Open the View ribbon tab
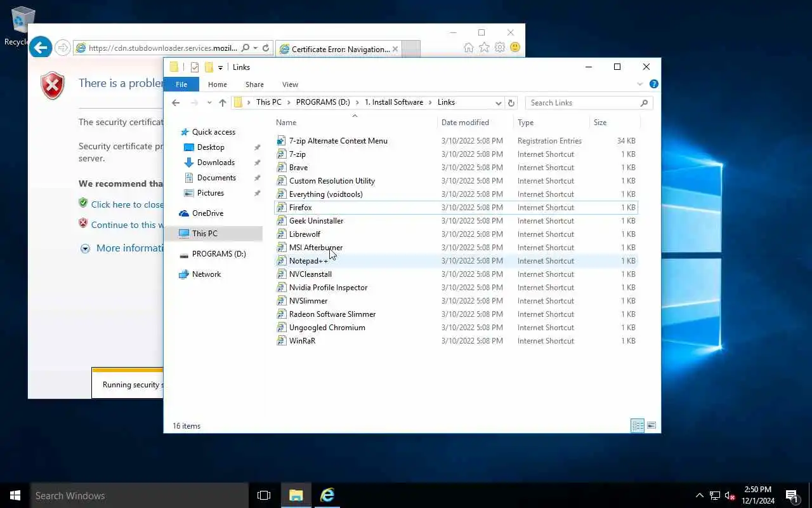This screenshot has height=508, width=812. (290, 84)
